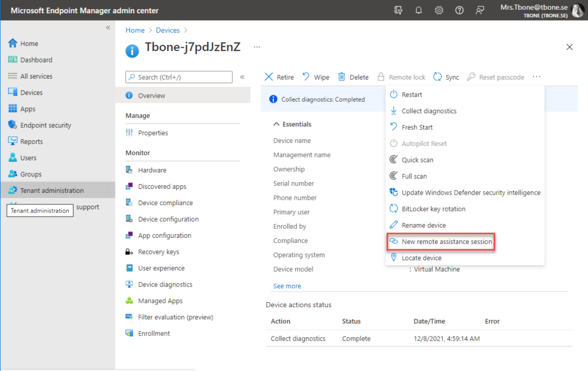Viewport: 588px width, 371px height.
Task: Collapse the Essentials section chevron
Action: [x=276, y=124]
